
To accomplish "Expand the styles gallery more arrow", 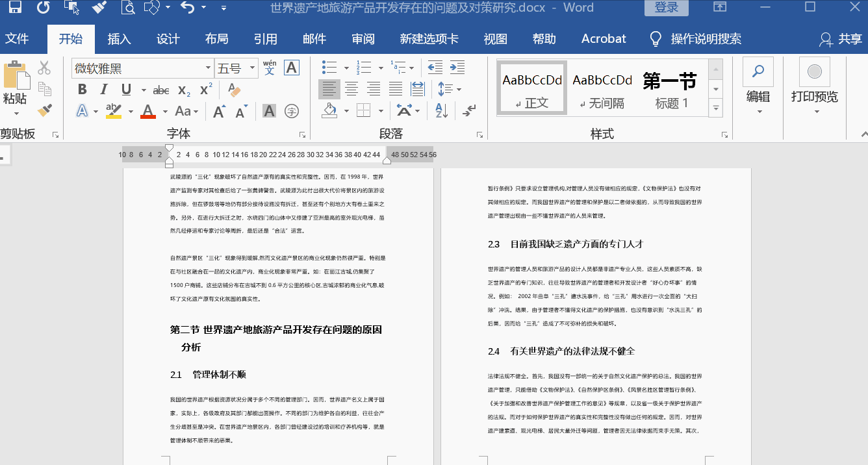I will pyautogui.click(x=716, y=108).
